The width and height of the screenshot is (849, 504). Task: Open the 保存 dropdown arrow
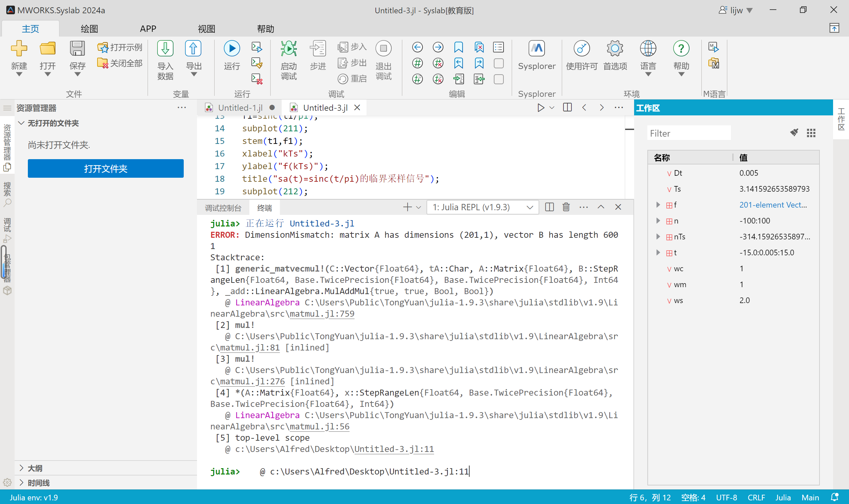(x=77, y=74)
